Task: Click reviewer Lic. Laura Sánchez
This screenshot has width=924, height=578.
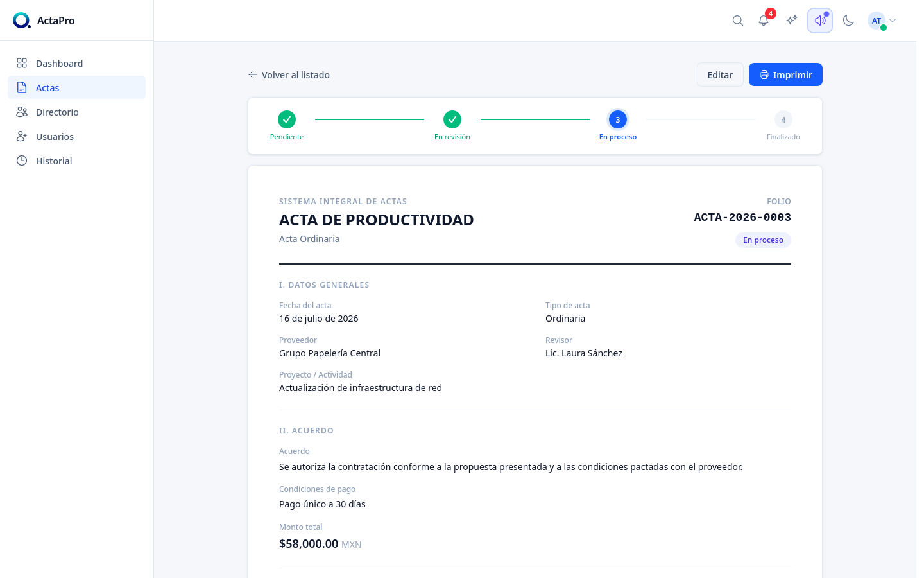Action: 584,353
